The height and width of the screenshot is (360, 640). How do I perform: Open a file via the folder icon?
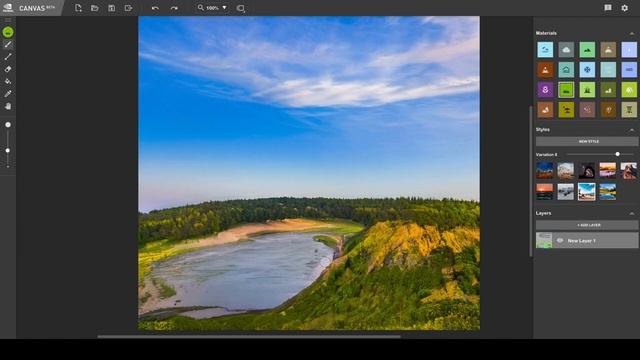tap(95, 8)
